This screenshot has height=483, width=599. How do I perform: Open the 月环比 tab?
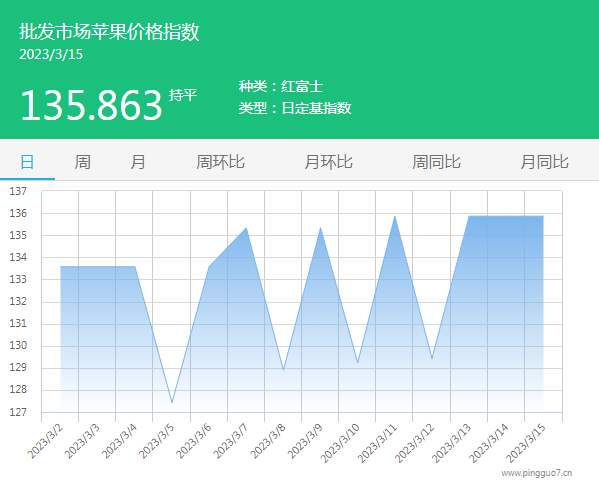coord(328,162)
